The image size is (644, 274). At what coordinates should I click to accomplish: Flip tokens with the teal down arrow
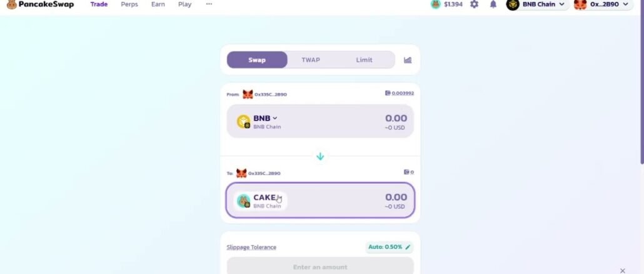320,156
